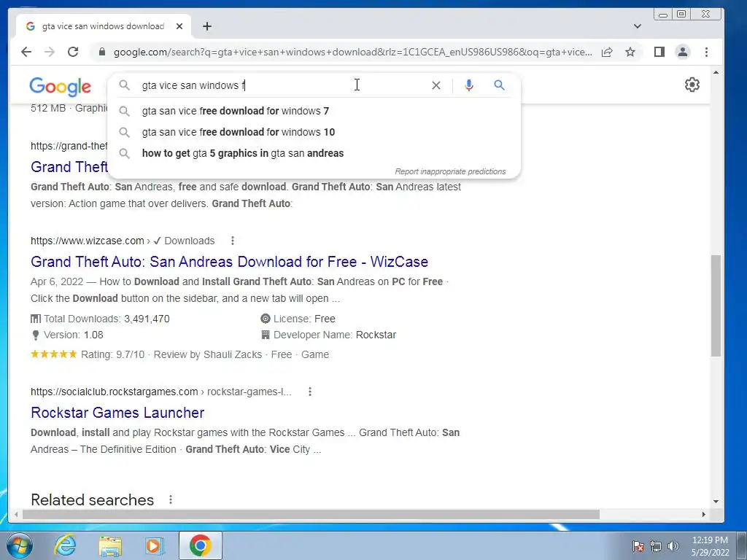The width and height of the screenshot is (747, 560).
Task: Submit search with blue magnifier
Action: [x=499, y=85]
